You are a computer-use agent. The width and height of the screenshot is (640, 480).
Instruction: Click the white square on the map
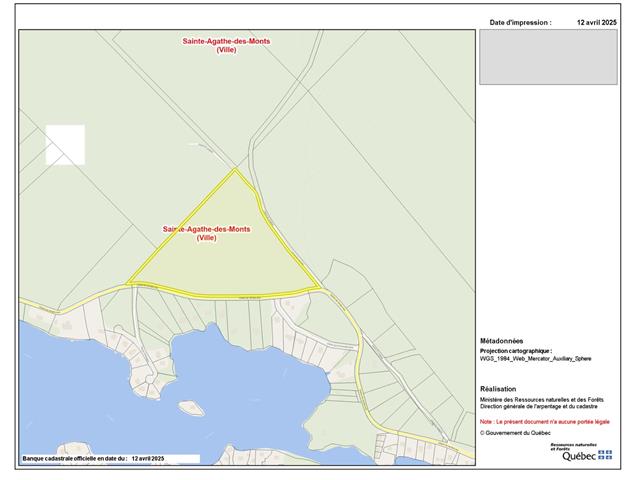[66, 144]
